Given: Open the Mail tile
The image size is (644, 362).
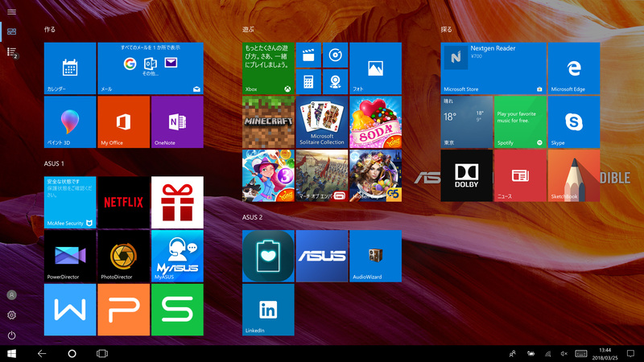Looking at the screenshot, I should 151,68.
